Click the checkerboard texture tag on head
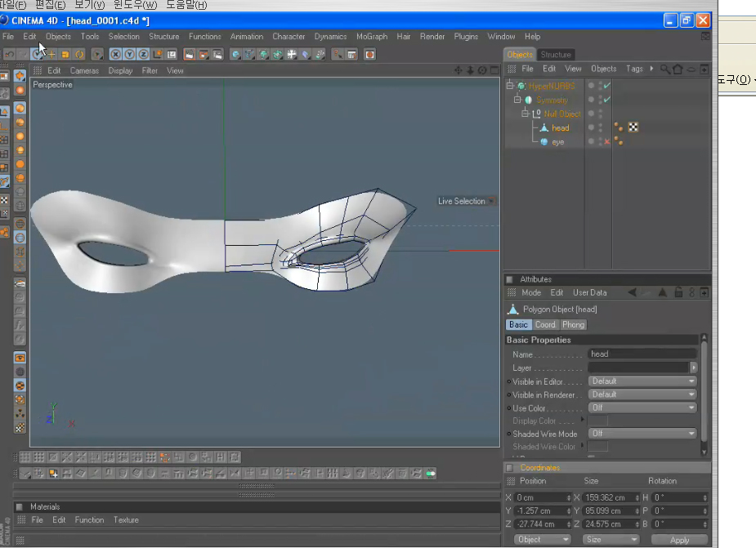The width and height of the screenshot is (756, 548). [x=633, y=127]
